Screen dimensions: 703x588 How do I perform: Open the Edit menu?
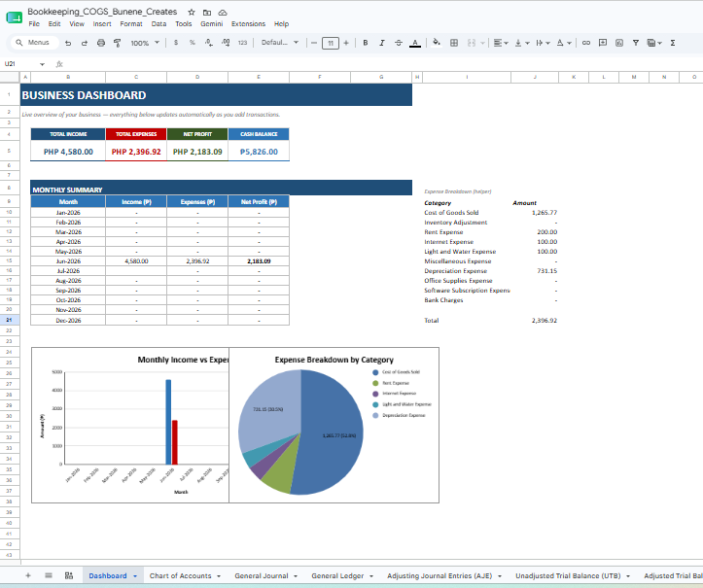pyautogui.click(x=54, y=23)
